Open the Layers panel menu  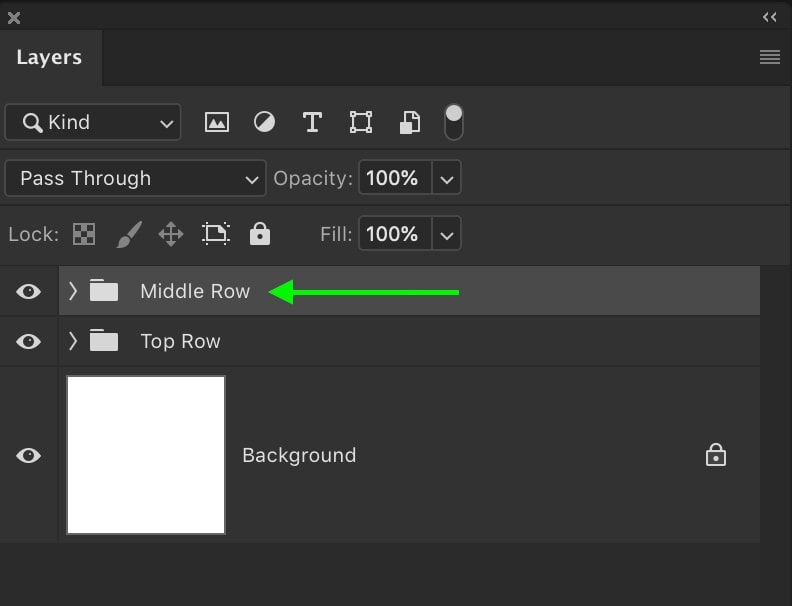coord(770,57)
